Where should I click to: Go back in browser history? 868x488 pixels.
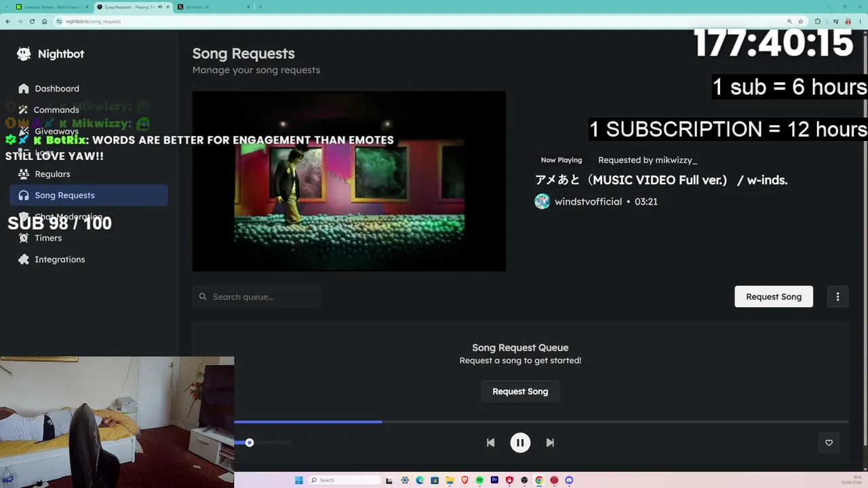tap(7, 21)
